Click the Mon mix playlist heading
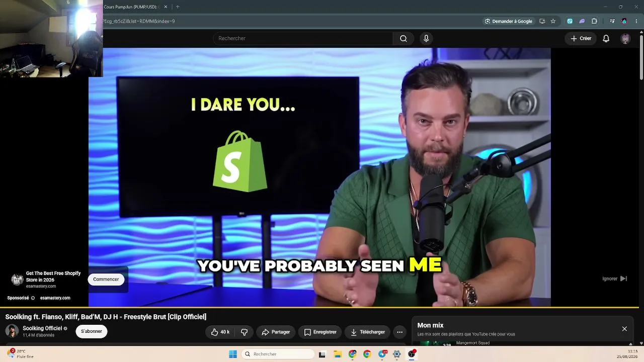 click(430, 325)
